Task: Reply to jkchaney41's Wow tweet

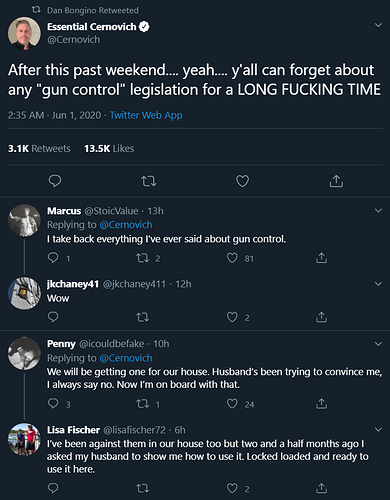Action: point(53,317)
